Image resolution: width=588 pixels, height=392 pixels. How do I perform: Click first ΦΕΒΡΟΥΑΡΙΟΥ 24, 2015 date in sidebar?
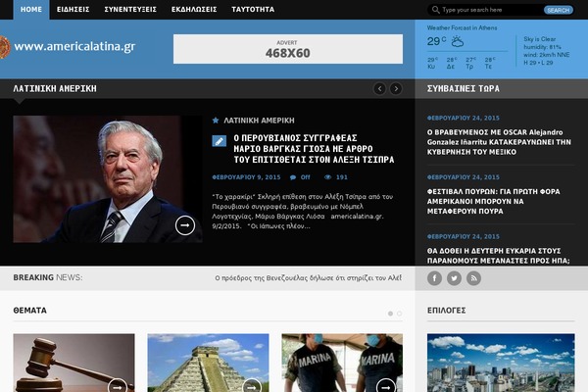point(464,119)
